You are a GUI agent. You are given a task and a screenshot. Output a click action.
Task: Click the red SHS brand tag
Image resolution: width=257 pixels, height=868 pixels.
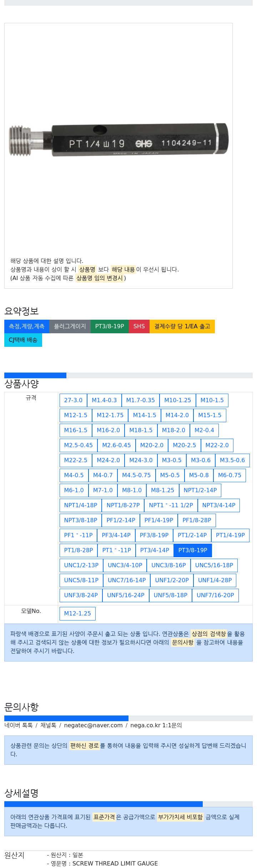point(139,326)
